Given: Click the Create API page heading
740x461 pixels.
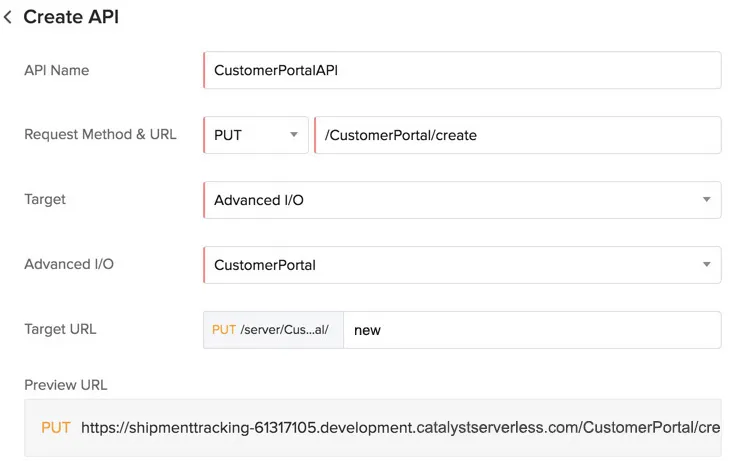Looking at the screenshot, I should coord(71,17).
